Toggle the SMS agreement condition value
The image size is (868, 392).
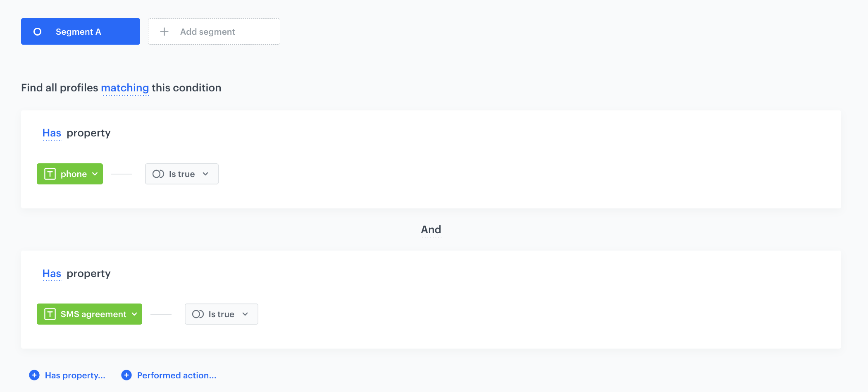point(221,314)
